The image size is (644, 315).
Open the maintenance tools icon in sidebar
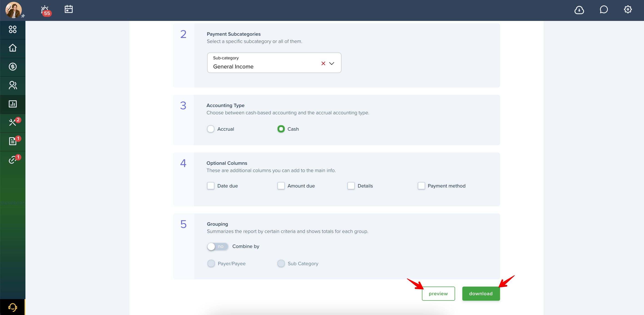coord(12,122)
